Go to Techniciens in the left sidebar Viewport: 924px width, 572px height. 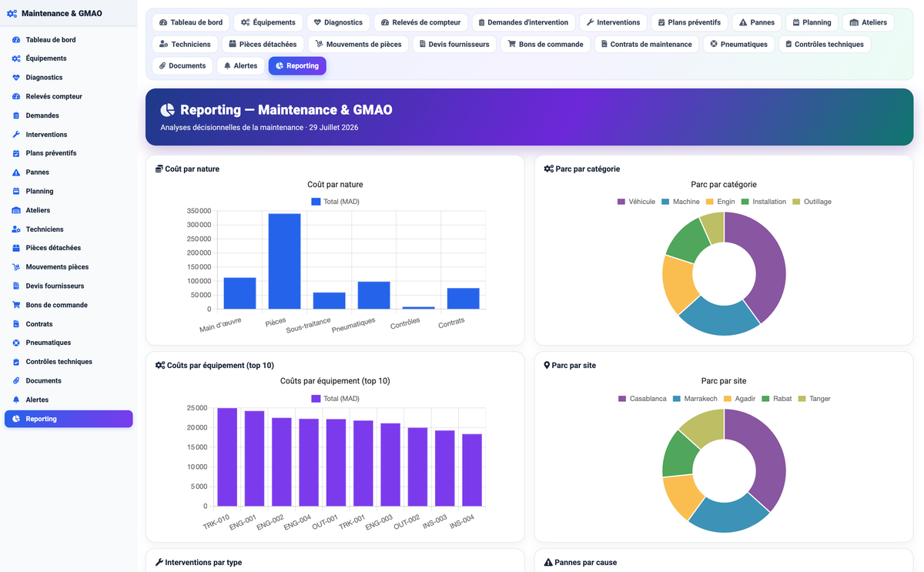[69, 229]
